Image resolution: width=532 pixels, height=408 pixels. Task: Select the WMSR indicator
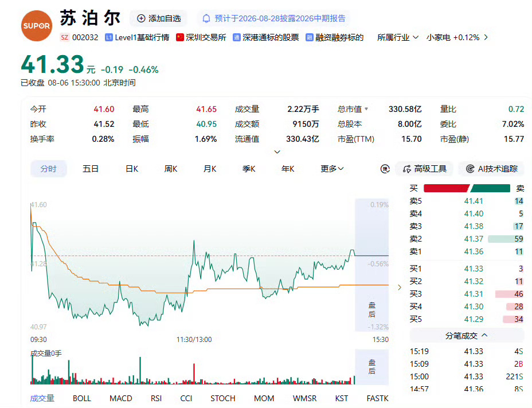304,398
